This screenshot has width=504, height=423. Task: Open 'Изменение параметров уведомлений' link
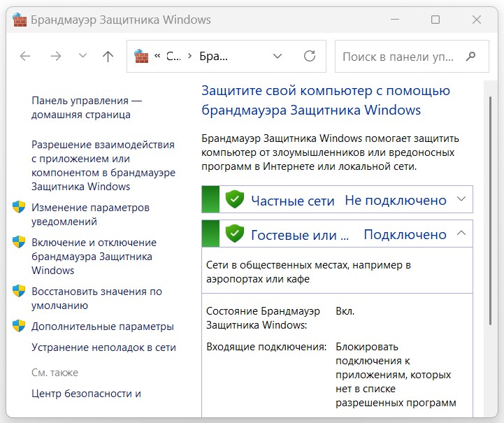point(90,215)
